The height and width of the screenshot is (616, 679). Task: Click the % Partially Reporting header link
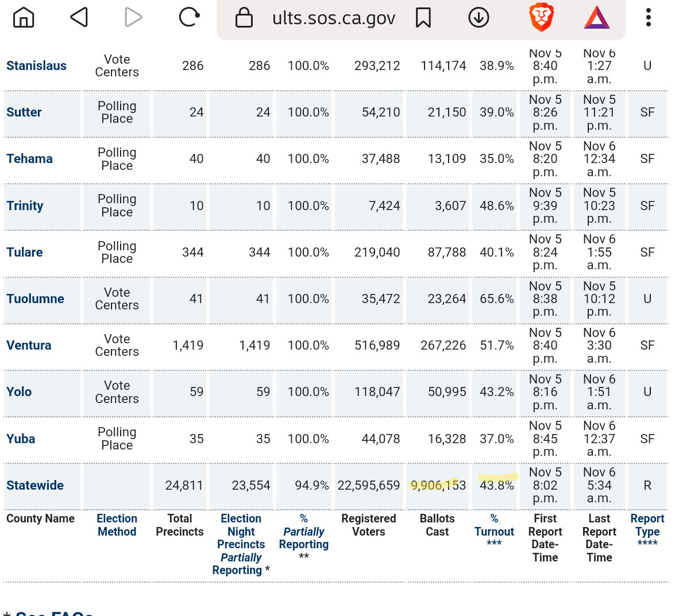(303, 538)
